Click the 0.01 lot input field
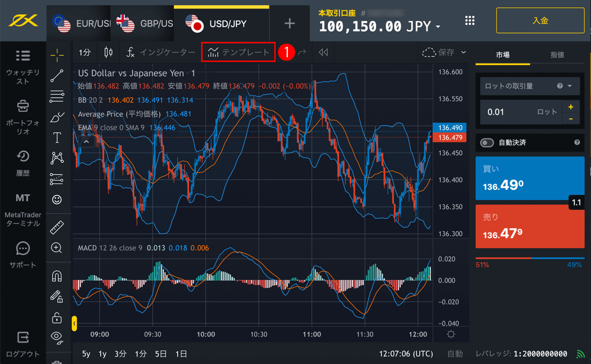591x364 pixels. point(521,112)
